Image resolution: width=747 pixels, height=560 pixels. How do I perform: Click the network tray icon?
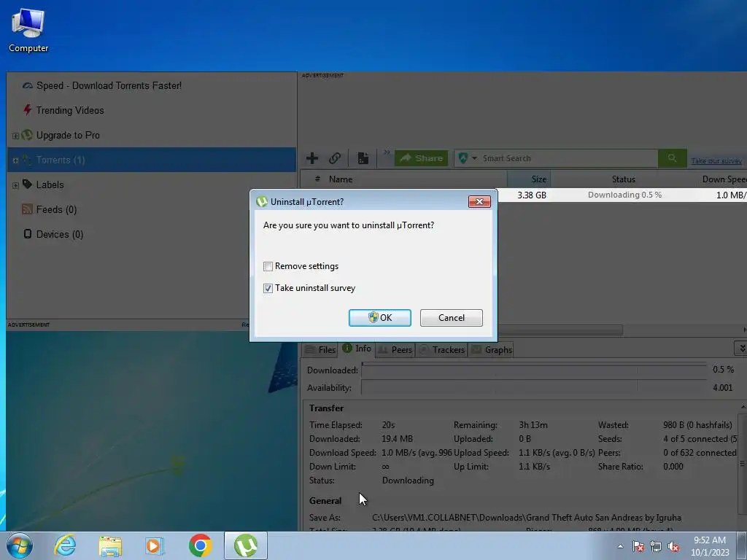point(656,546)
